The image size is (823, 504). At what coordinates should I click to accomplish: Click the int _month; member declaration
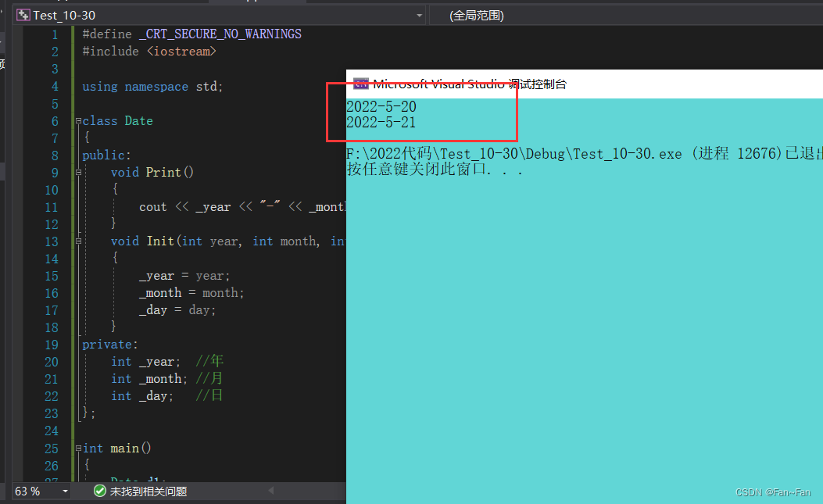(x=149, y=378)
